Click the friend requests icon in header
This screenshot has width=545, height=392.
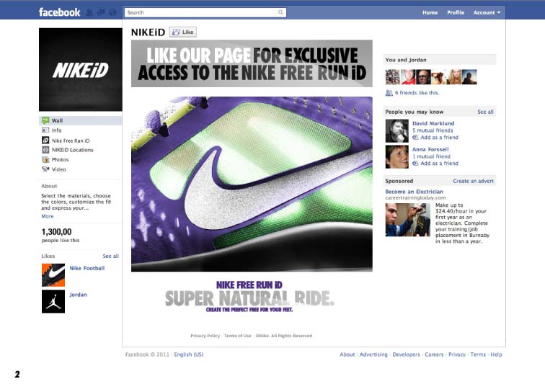click(x=89, y=12)
